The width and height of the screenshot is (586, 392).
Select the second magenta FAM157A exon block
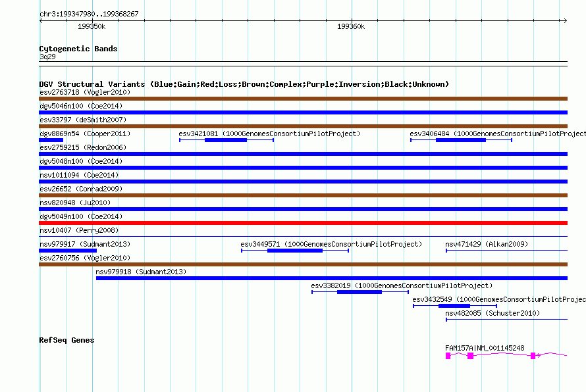471,356
